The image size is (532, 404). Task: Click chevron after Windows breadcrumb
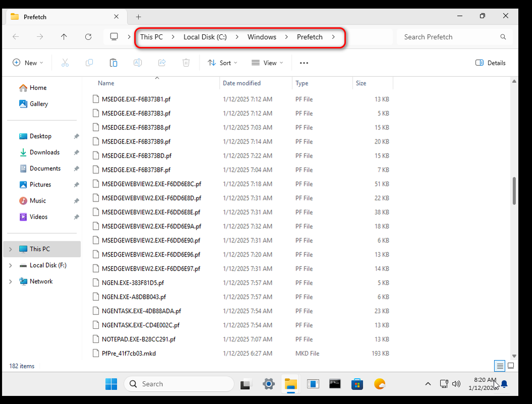[x=286, y=37]
